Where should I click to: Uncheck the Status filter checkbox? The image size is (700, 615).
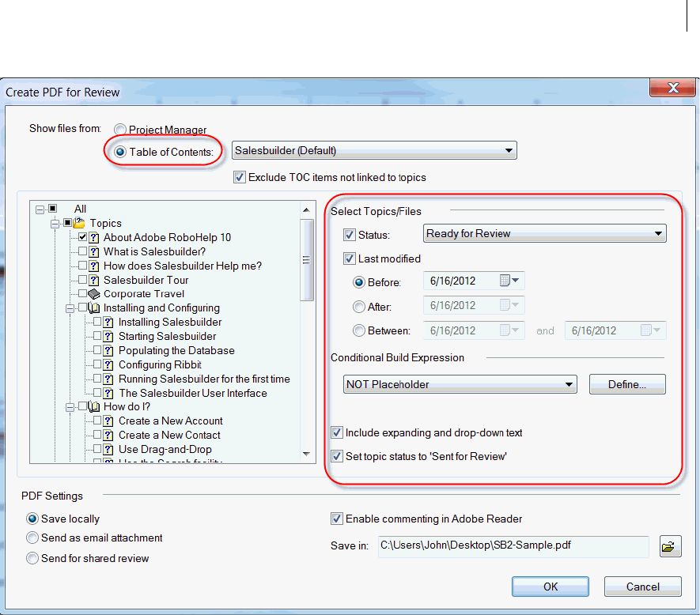pyautogui.click(x=349, y=234)
